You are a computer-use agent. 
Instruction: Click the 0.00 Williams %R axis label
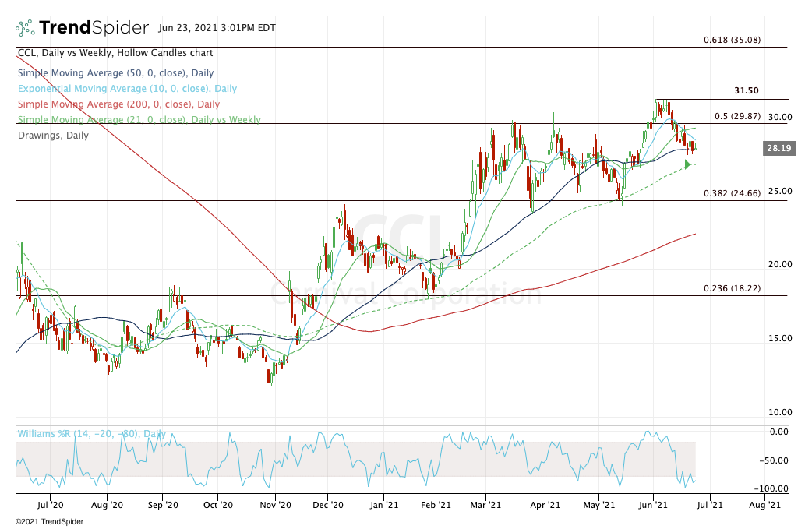[779, 432]
